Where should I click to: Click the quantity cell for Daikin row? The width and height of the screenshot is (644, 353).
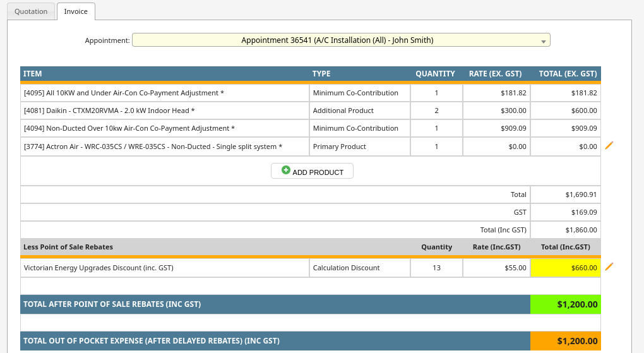click(x=436, y=111)
